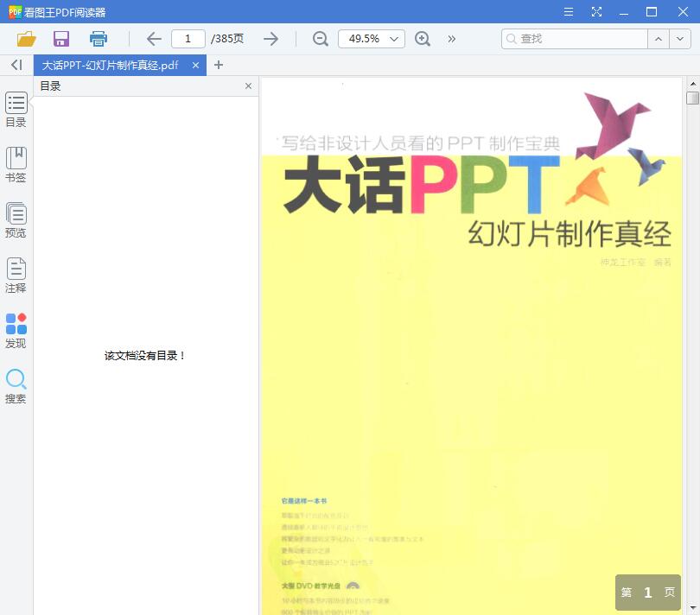Image resolution: width=700 pixels, height=615 pixels.
Task: Open the 目录 sidebar panel
Action: (16, 110)
